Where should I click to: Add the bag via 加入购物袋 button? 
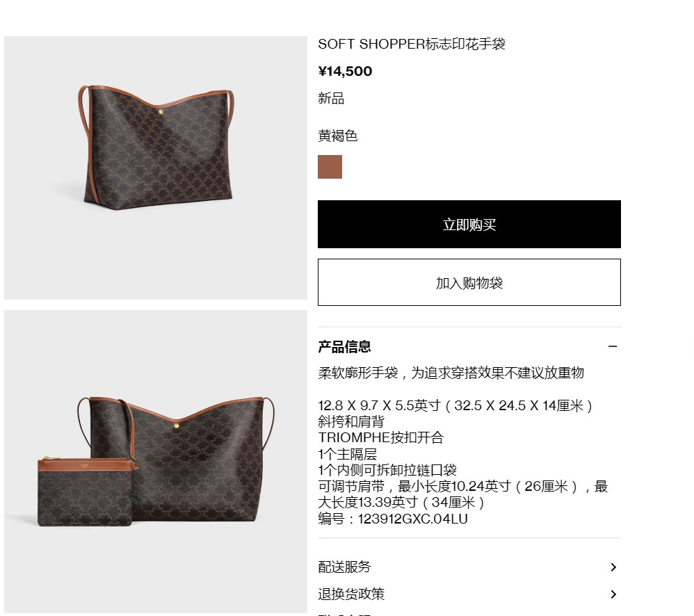tap(469, 282)
